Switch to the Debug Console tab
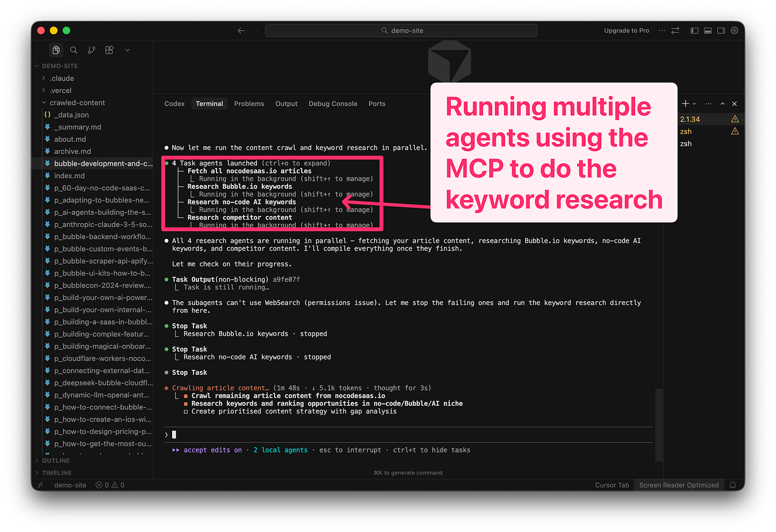Screen dimensions: 776x532 point(333,104)
